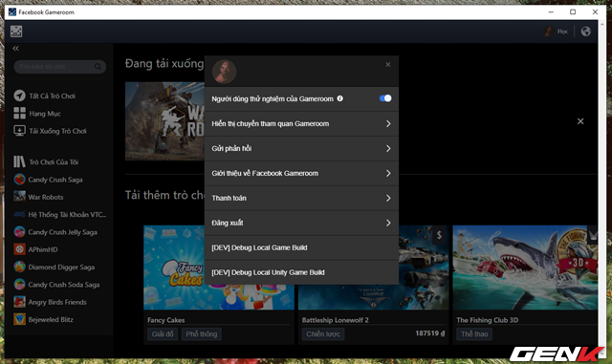Open the Học profile name

tap(562, 32)
